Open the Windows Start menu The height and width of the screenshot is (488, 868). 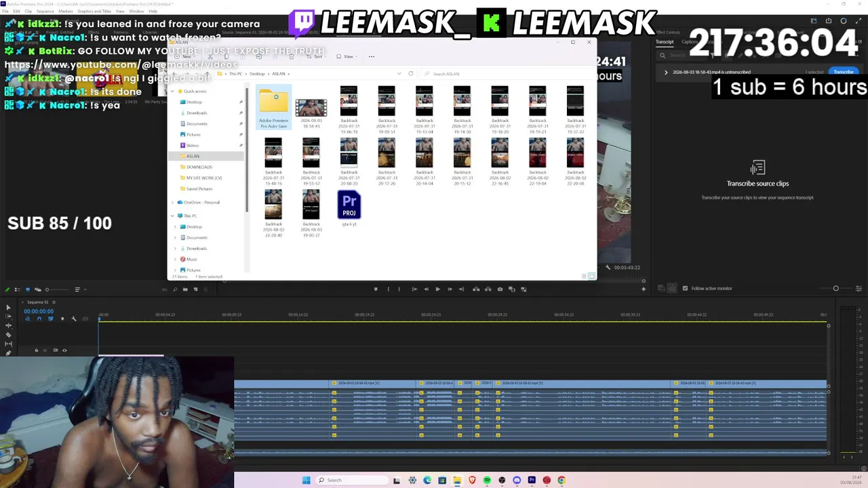pos(306,480)
